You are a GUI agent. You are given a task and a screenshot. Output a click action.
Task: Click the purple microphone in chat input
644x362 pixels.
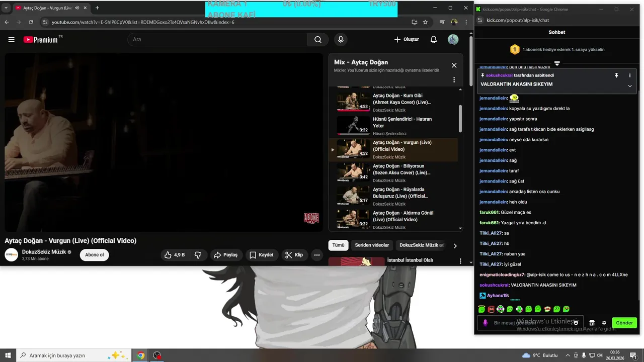click(x=486, y=323)
